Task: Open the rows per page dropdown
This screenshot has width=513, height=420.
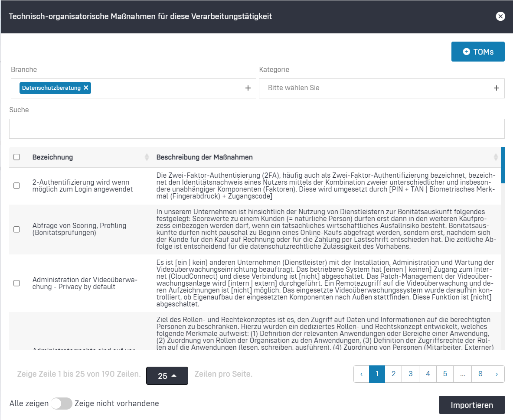Action: [167, 376]
